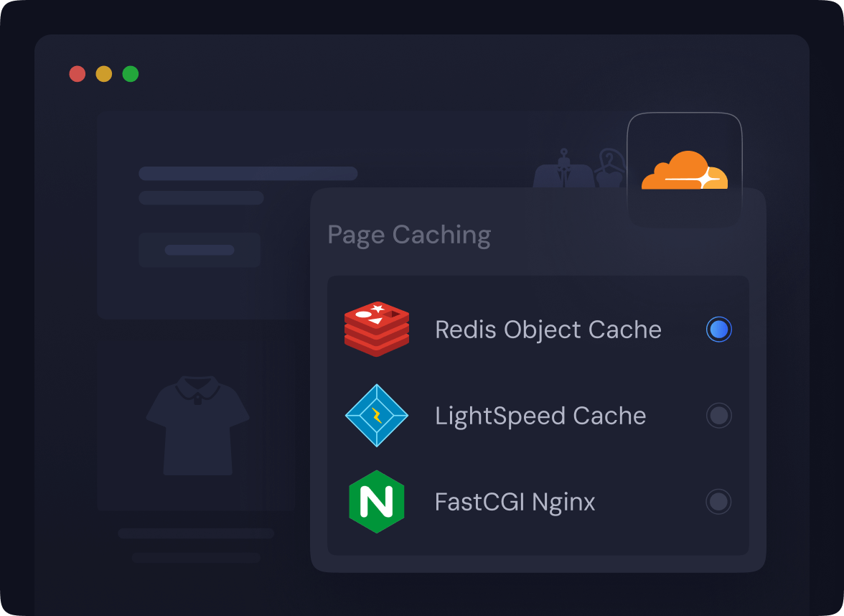
Task: Click the Redis Object Cache label
Action: pos(548,330)
